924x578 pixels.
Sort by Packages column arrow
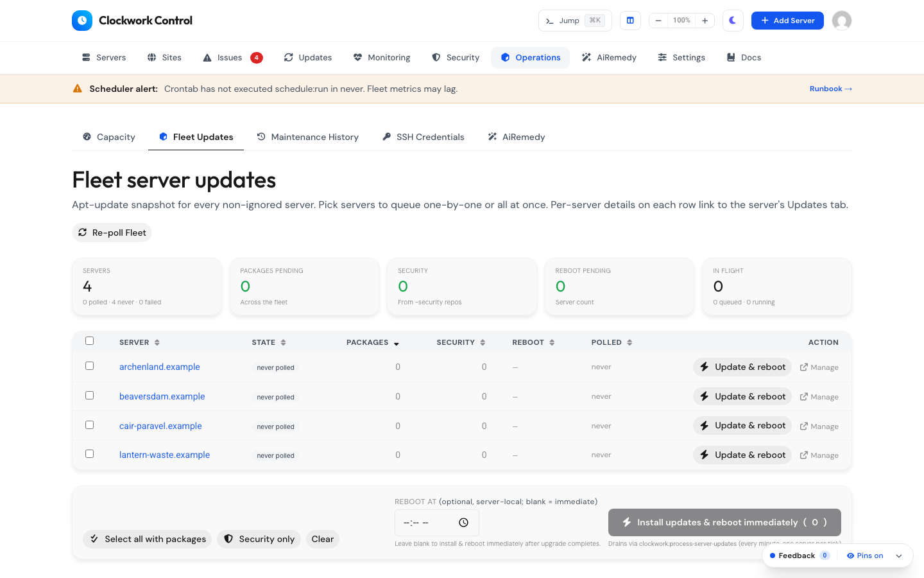(x=397, y=343)
